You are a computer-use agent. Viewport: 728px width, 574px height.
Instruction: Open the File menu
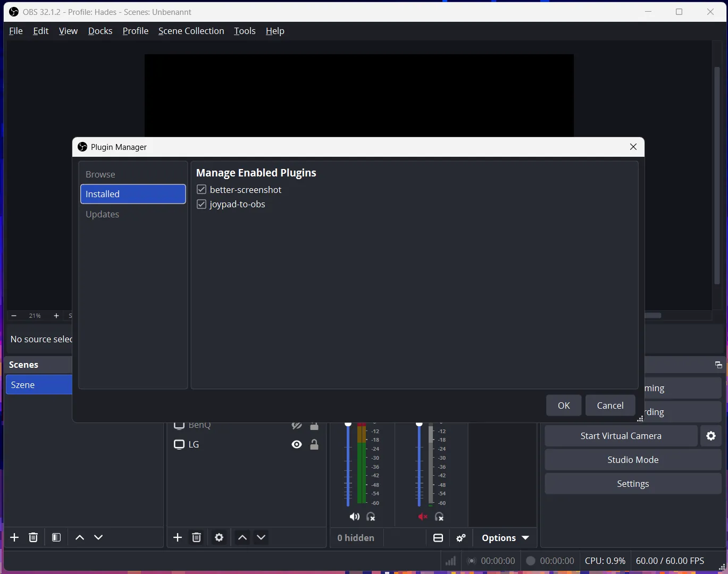16,31
